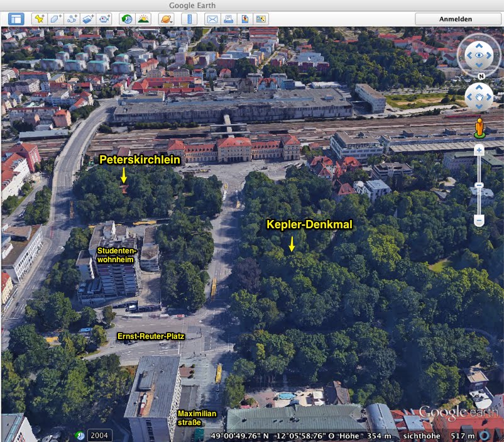Add an image overlay

click(x=88, y=19)
